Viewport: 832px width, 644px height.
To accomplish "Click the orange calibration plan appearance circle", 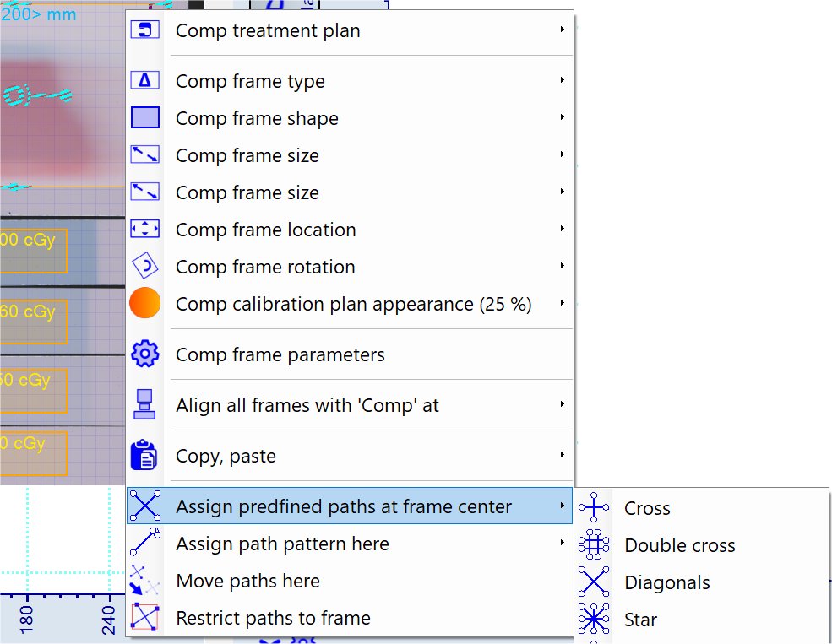I will point(145,304).
